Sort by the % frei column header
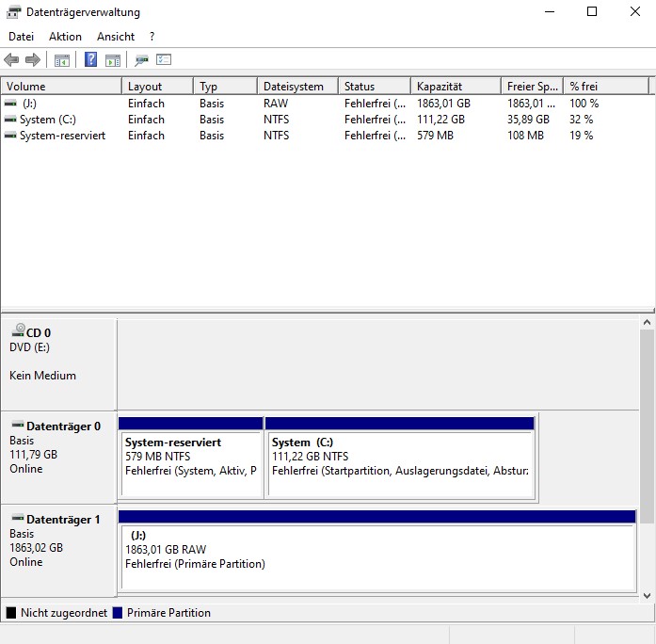Viewport: 656px width, 644px height. point(606,87)
